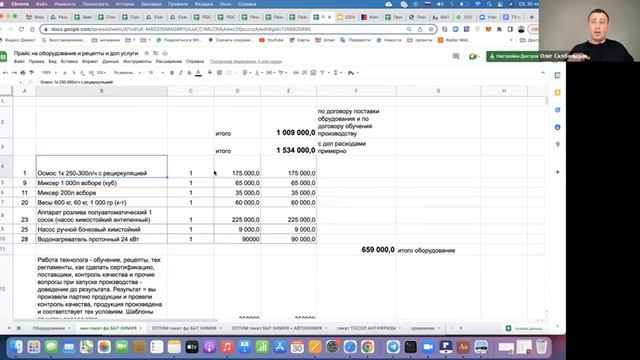This screenshot has height=360, width=640.
Task: Click the insert chart icon
Action: click(x=313, y=73)
